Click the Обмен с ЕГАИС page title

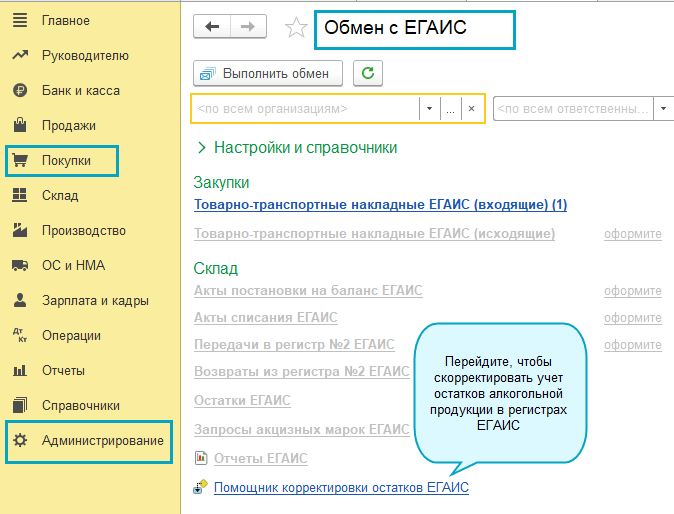pyautogui.click(x=395, y=28)
